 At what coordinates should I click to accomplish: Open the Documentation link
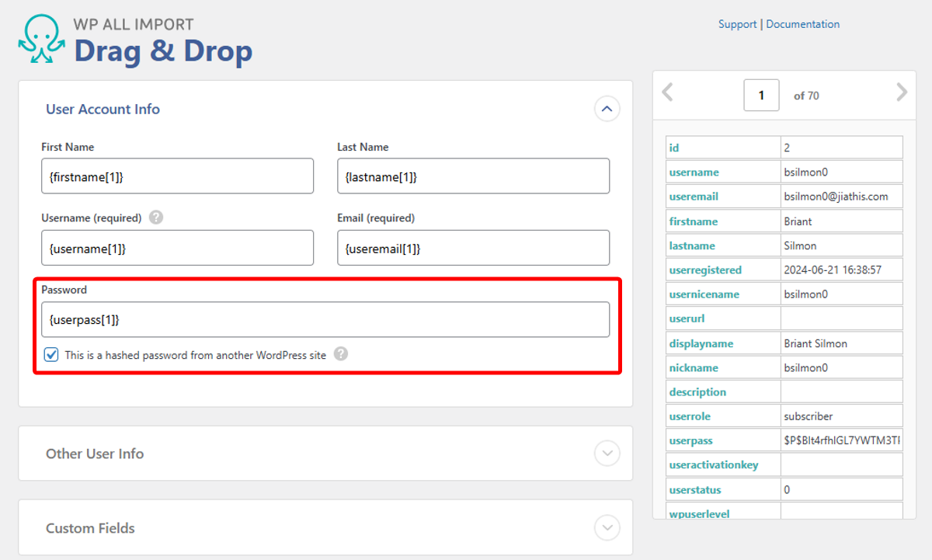tap(802, 24)
